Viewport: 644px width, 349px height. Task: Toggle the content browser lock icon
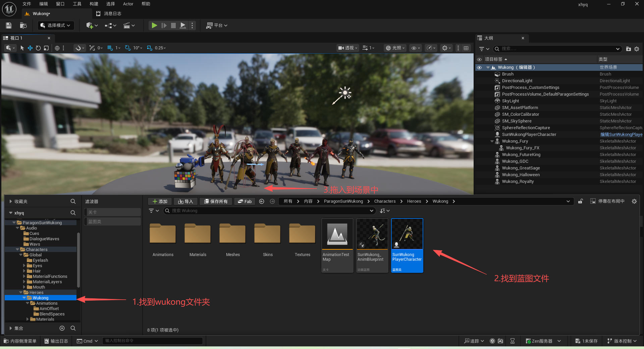(581, 201)
